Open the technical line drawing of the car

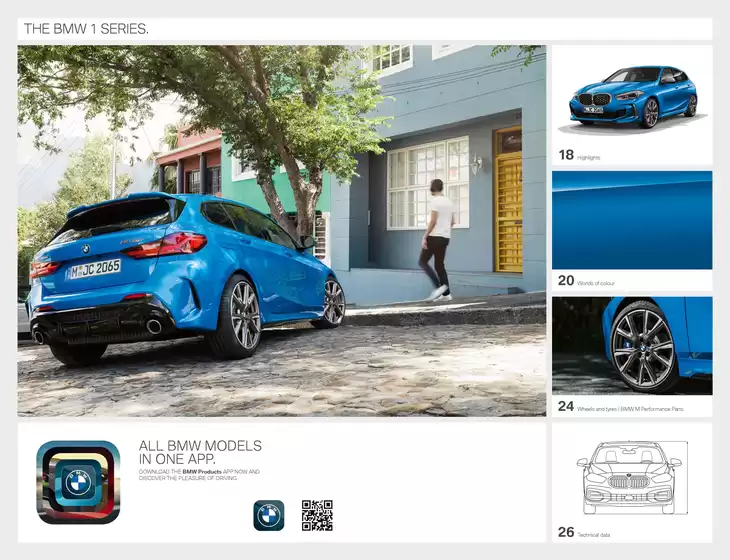632,476
